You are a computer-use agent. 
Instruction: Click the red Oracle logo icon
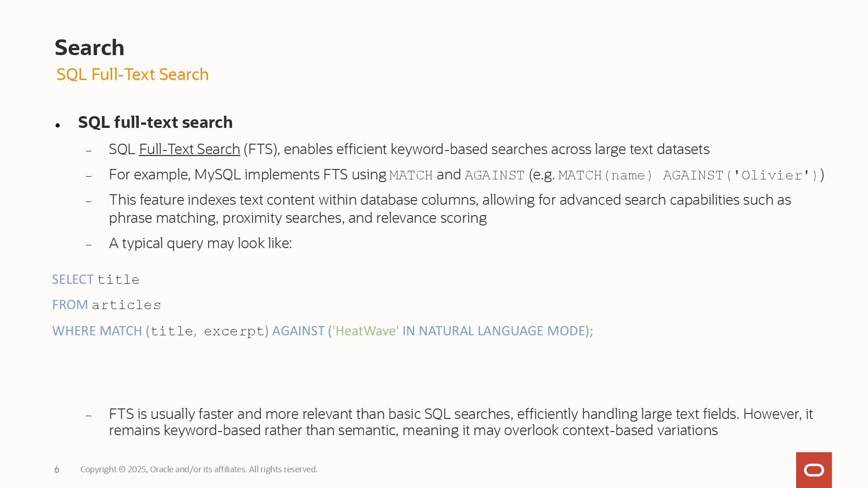pos(814,470)
